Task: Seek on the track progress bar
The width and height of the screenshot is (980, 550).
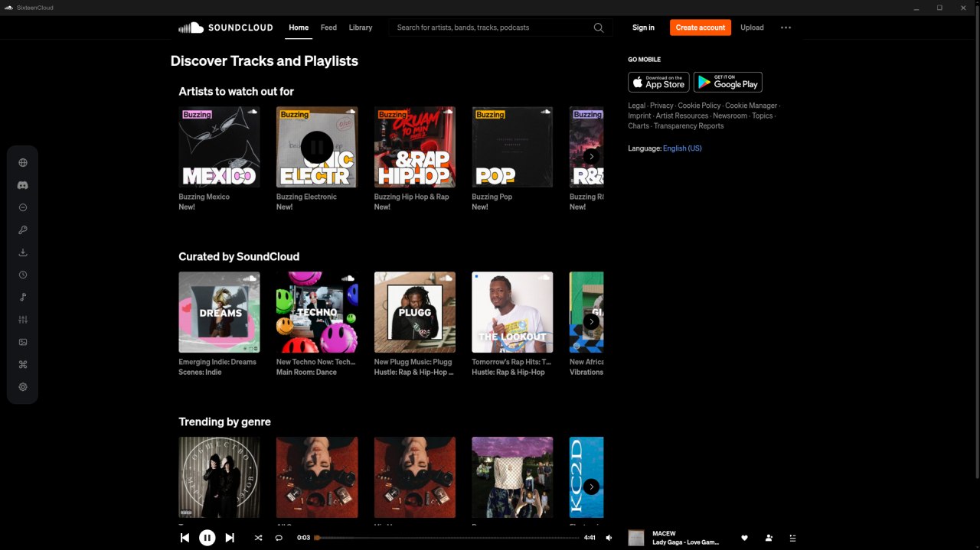Action: [447, 538]
